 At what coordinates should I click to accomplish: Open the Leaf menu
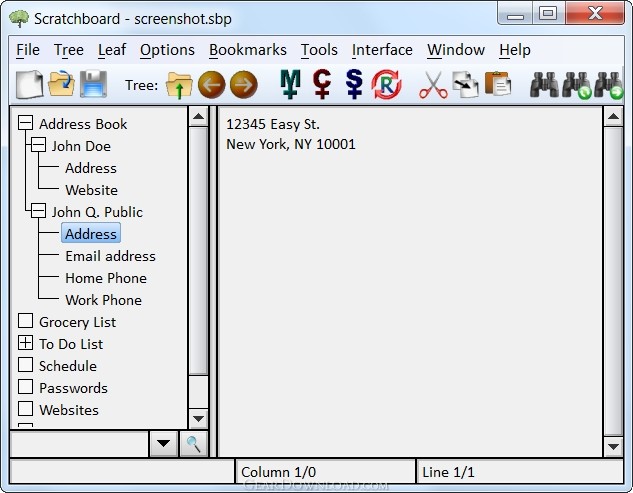(x=112, y=50)
